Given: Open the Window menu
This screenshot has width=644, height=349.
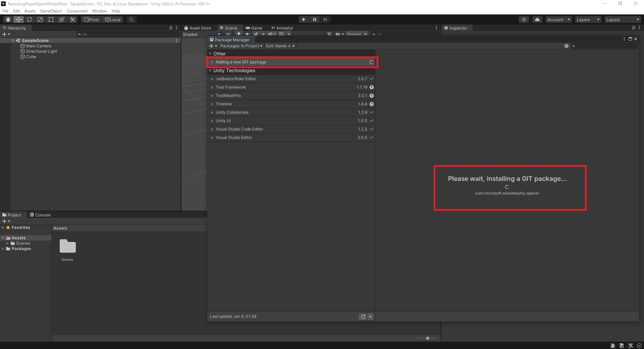Looking at the screenshot, I should coord(99,11).
